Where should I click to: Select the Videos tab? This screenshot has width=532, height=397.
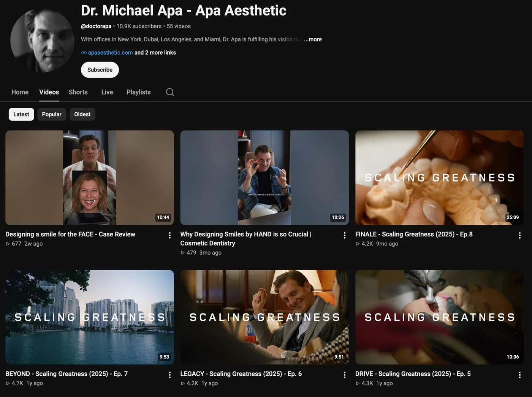tap(49, 92)
